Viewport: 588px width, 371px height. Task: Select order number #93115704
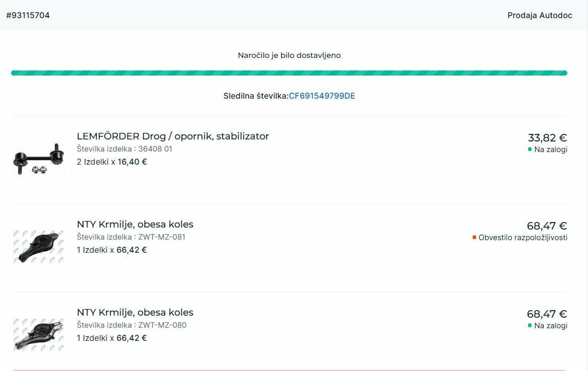[28, 16]
